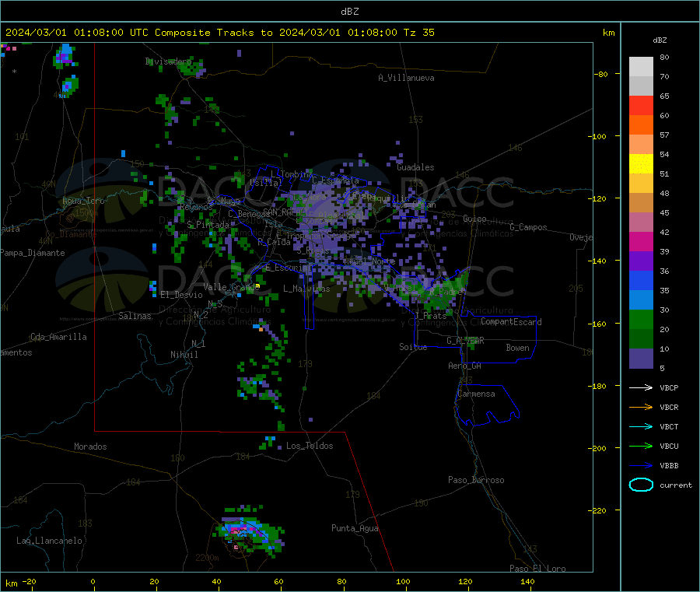Click the white VBCP arrow legend icon
This screenshot has height=592, width=700.
pyautogui.click(x=641, y=387)
